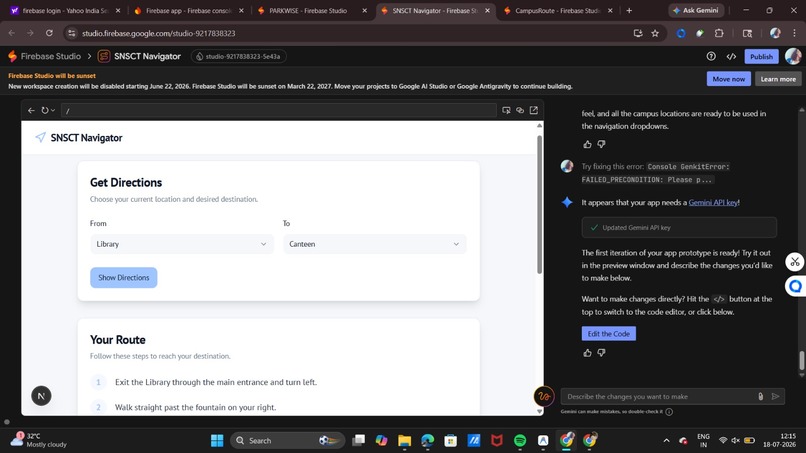Thumbs down the prototype ready message

601,353
